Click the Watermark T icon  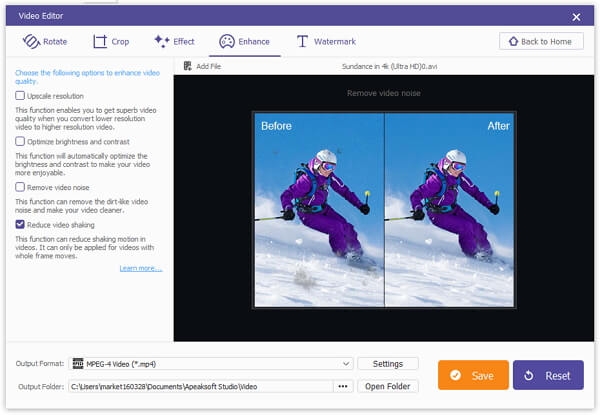302,41
